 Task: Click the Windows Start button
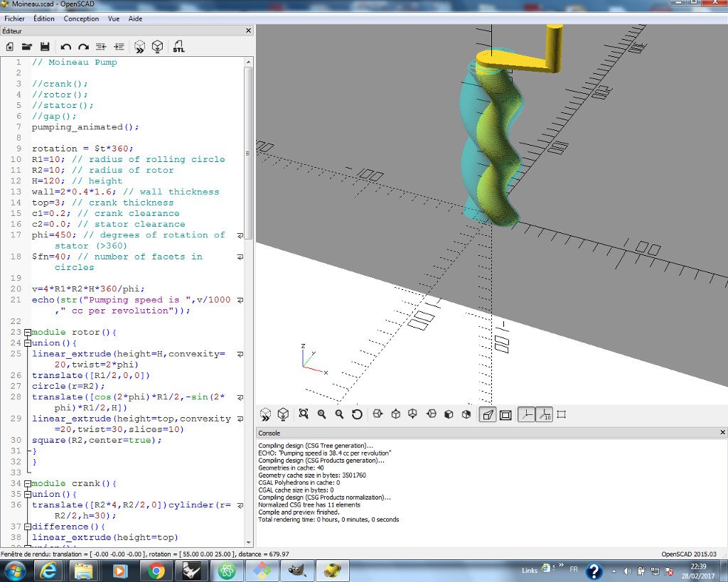[x=14, y=570]
